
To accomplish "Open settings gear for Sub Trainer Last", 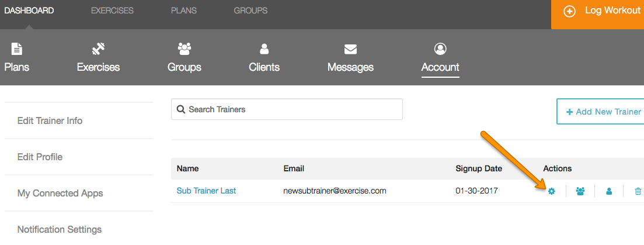I will (551, 191).
